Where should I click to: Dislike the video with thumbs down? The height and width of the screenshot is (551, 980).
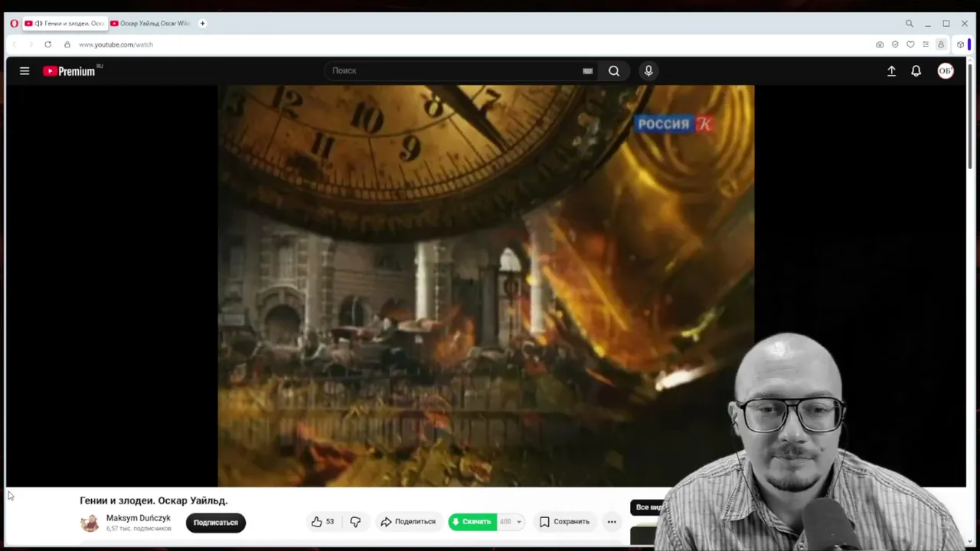click(355, 522)
